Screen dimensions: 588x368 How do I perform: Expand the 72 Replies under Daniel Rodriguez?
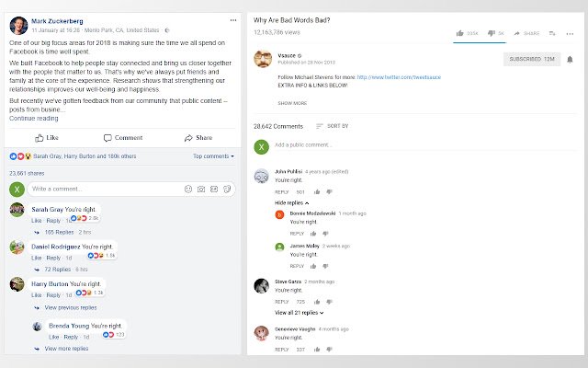click(x=57, y=270)
